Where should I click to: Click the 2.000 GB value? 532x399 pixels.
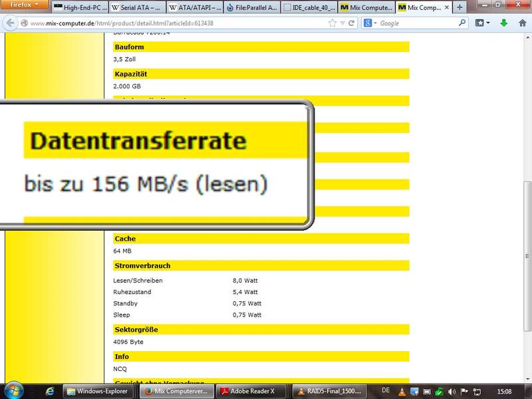[x=127, y=86]
